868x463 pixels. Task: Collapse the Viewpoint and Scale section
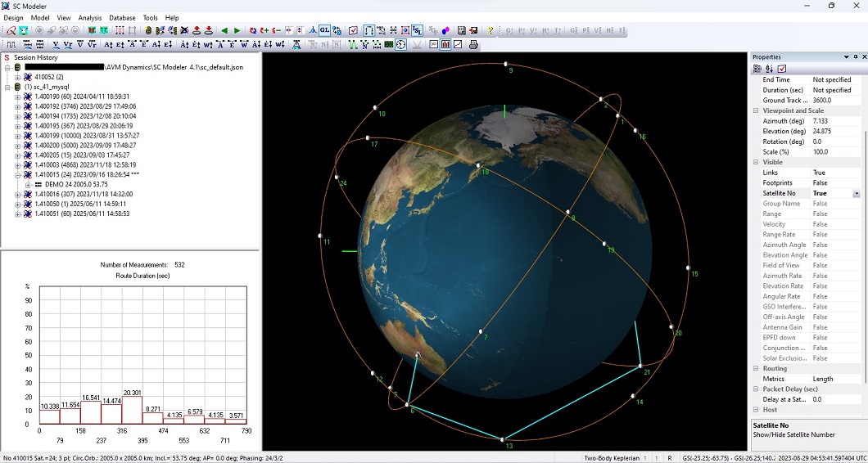point(756,110)
